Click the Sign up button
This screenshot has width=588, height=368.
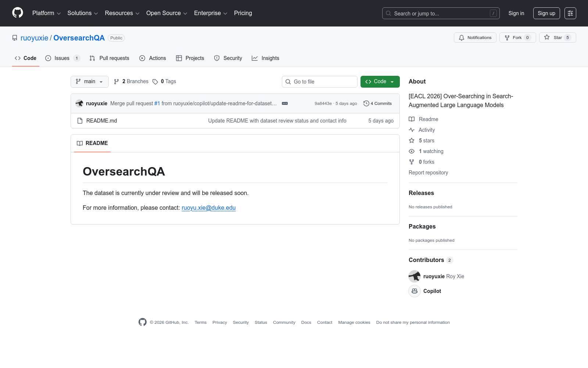click(x=546, y=13)
